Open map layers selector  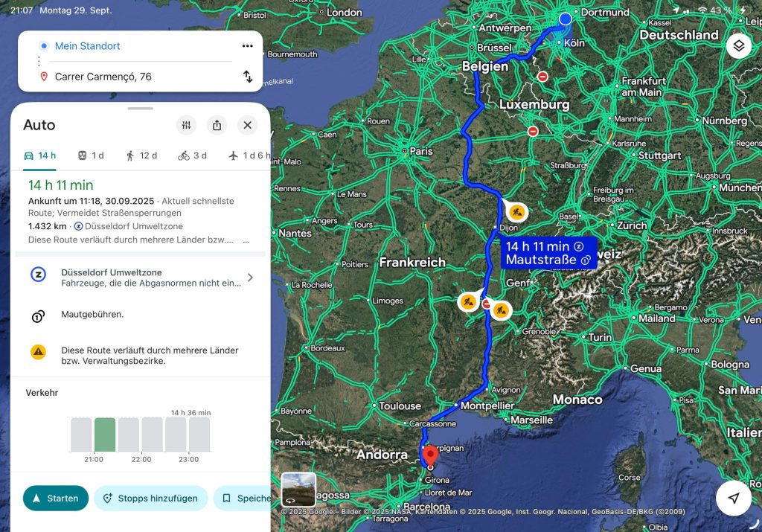tap(738, 46)
